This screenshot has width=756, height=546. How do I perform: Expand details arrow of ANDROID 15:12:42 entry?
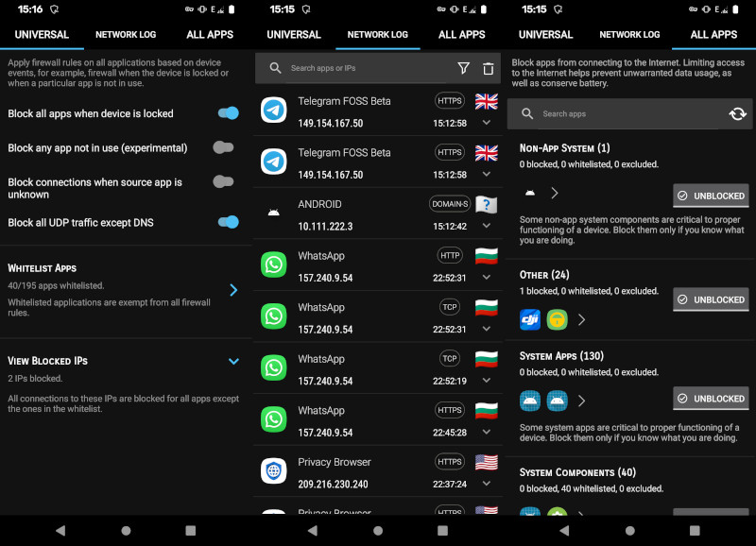[487, 226]
